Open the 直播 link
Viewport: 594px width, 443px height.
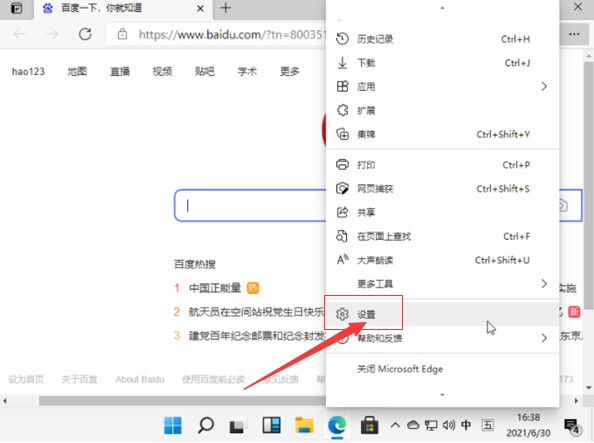point(120,71)
